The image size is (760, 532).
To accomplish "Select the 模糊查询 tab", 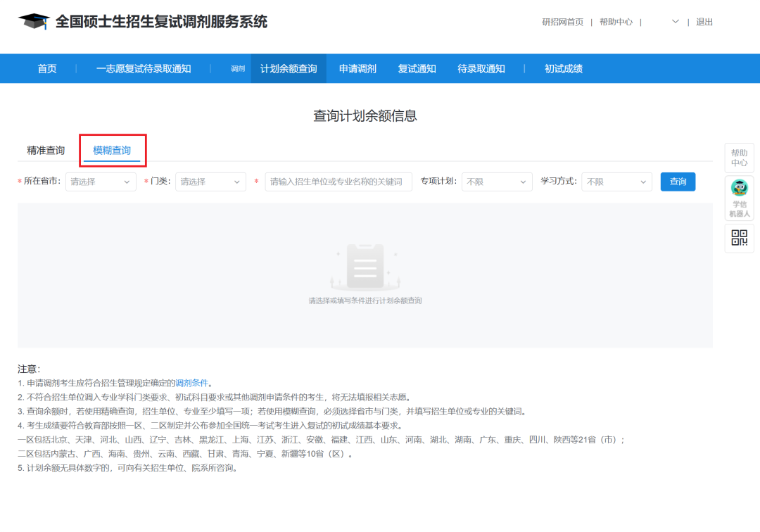I will pos(113,150).
